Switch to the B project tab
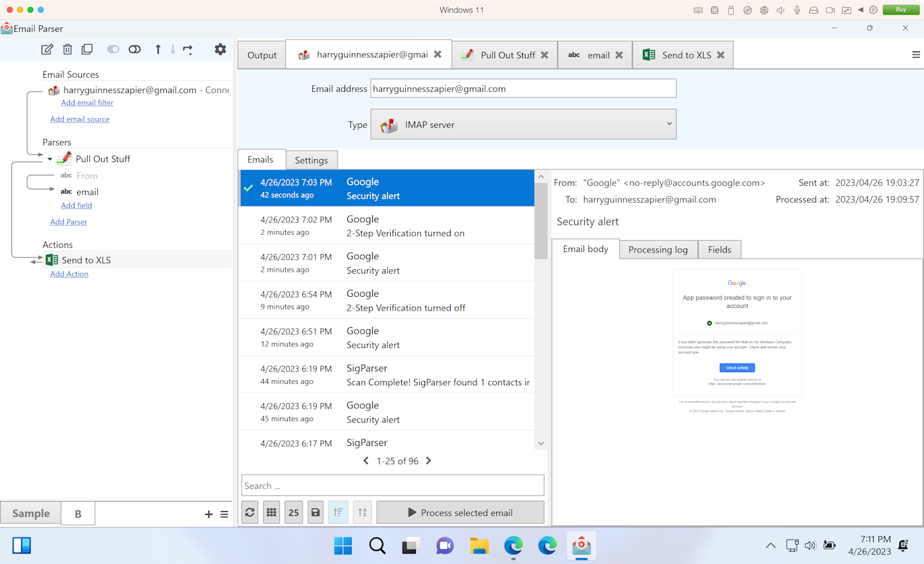This screenshot has width=924, height=564. [x=78, y=514]
